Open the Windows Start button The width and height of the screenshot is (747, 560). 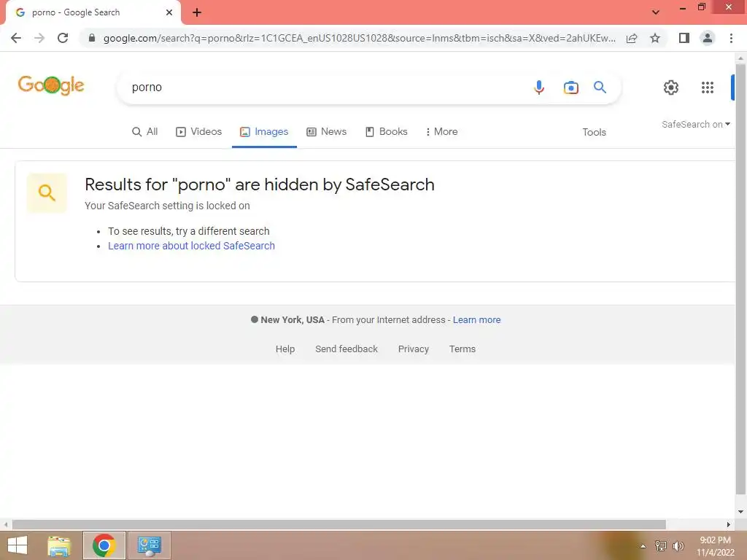(x=18, y=545)
